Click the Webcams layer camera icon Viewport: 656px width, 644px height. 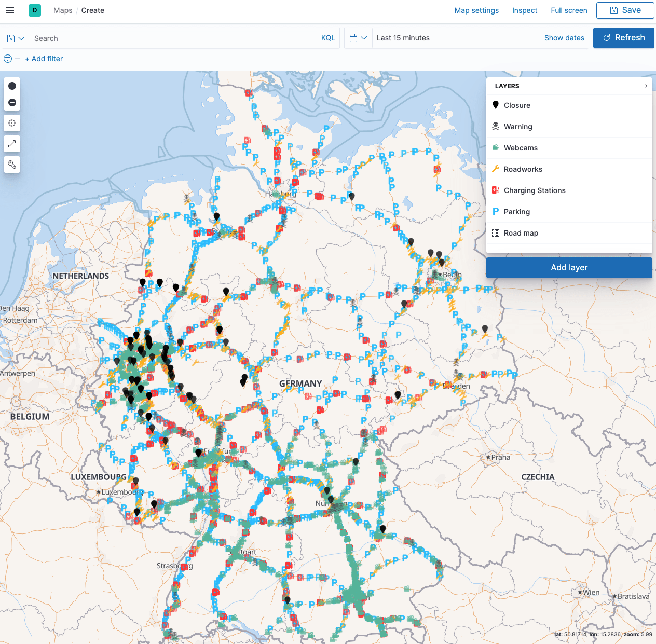(x=496, y=148)
